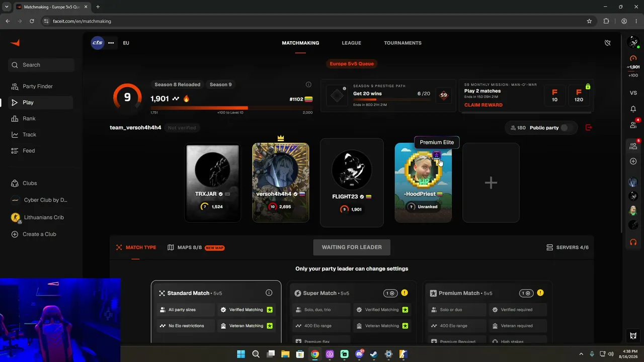Toggle the Public party switch
Viewport: 644px width, 362px height.
[x=567, y=128]
